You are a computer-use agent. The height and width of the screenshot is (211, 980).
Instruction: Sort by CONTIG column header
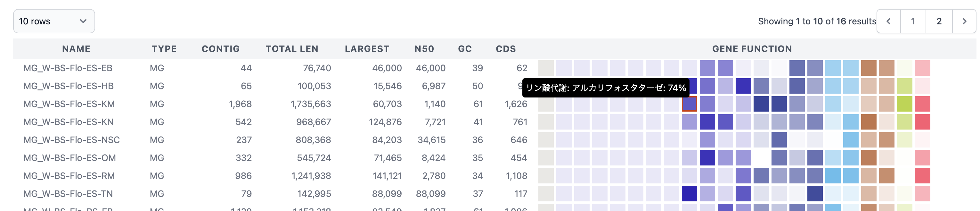(x=221, y=49)
